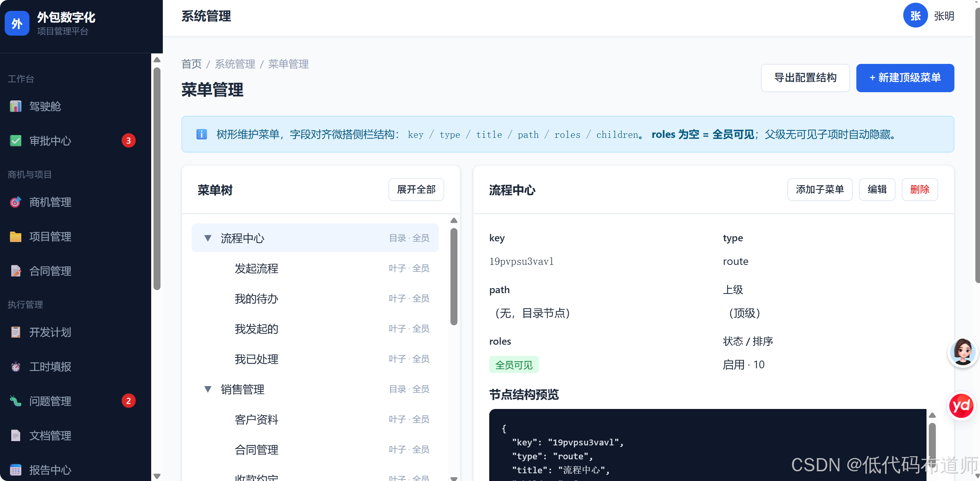980x481 pixels.
Task: Go to 首页 via the breadcrumb
Action: tap(192, 64)
